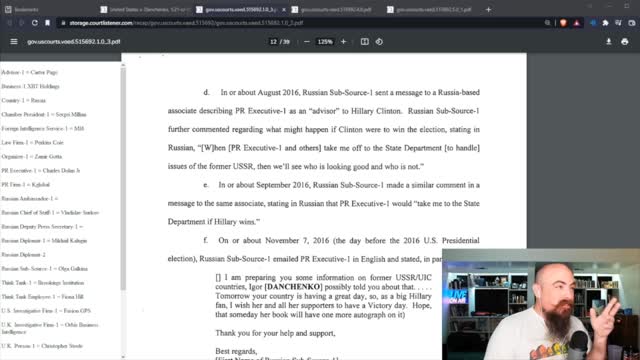Open a new browser tab

489,9
